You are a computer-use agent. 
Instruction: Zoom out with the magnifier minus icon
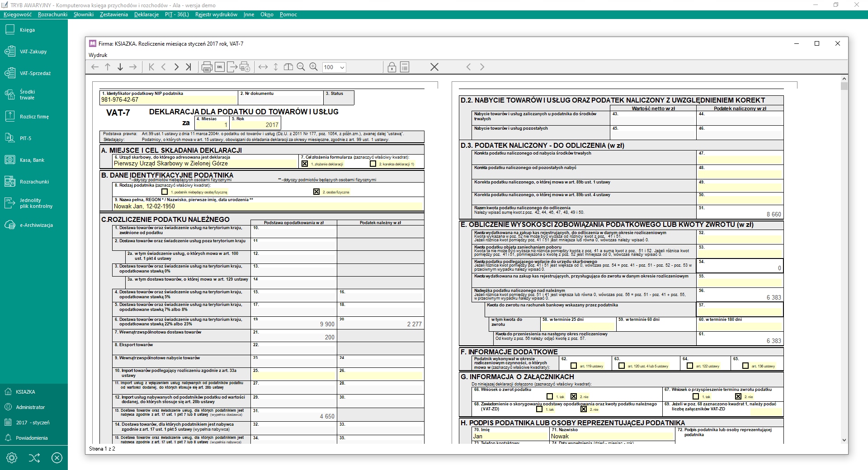click(301, 67)
